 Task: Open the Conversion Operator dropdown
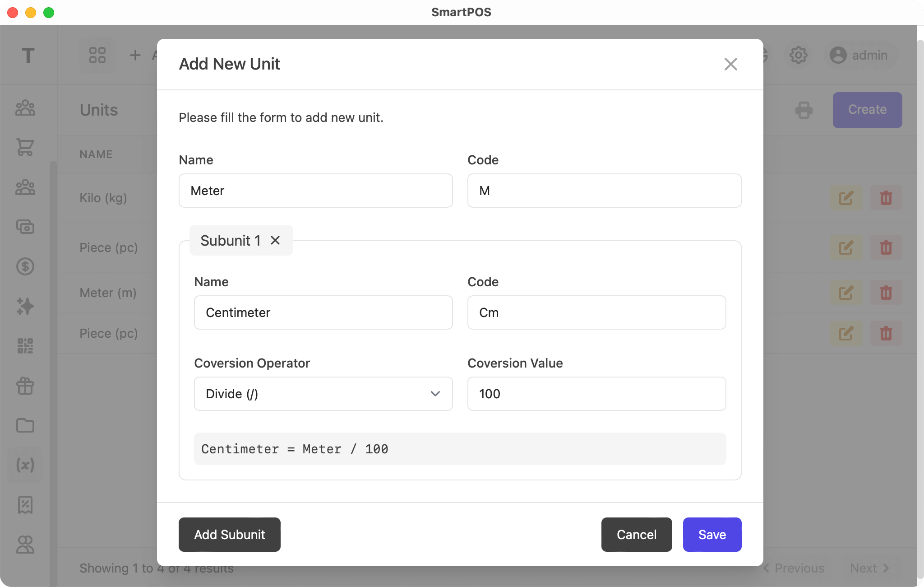click(x=323, y=394)
